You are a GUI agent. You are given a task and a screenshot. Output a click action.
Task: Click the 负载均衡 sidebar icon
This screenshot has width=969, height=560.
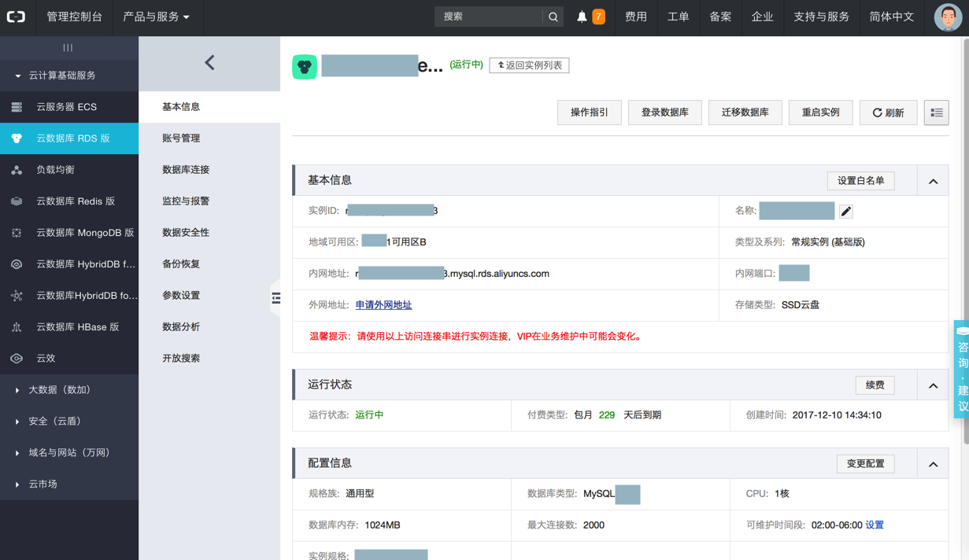coord(17,170)
